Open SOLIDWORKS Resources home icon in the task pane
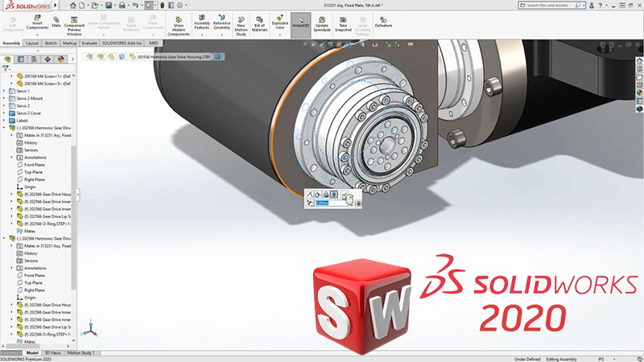Viewport: 644px width, 362px height. pyautogui.click(x=639, y=61)
